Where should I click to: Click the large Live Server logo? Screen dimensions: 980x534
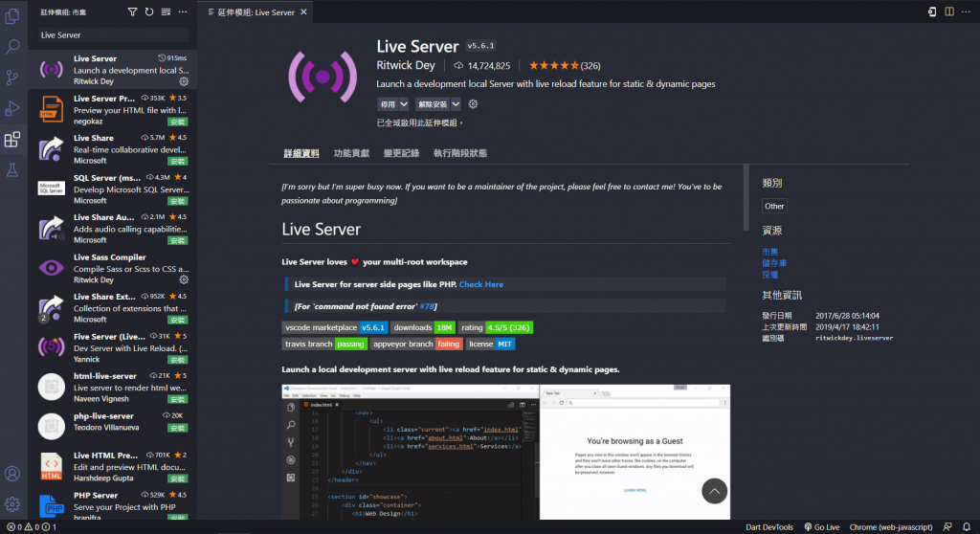point(323,77)
